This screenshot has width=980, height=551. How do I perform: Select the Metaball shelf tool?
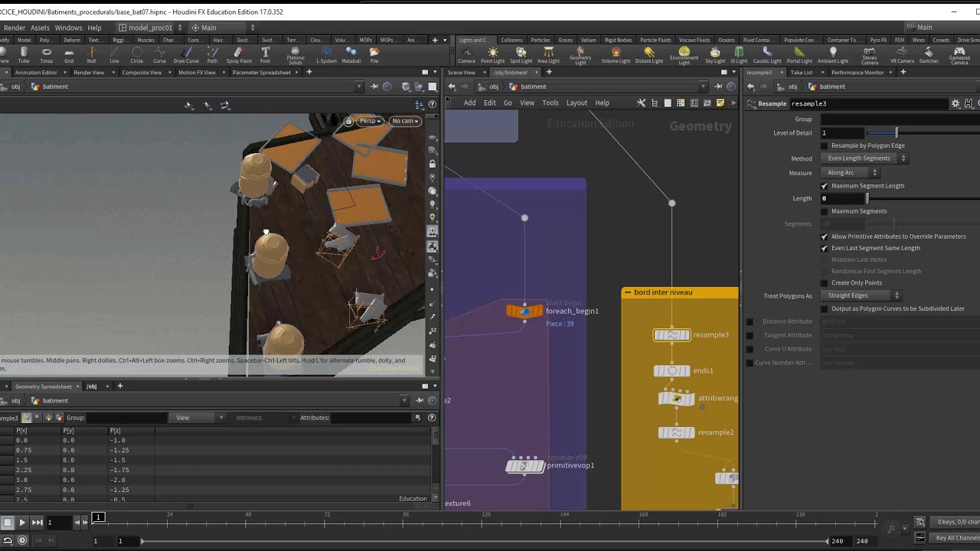(351, 55)
